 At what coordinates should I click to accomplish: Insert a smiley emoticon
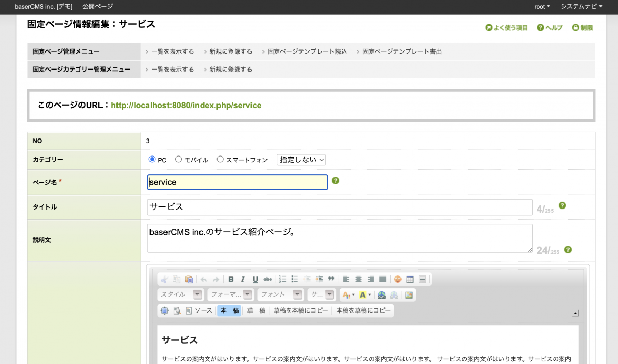[397, 279]
